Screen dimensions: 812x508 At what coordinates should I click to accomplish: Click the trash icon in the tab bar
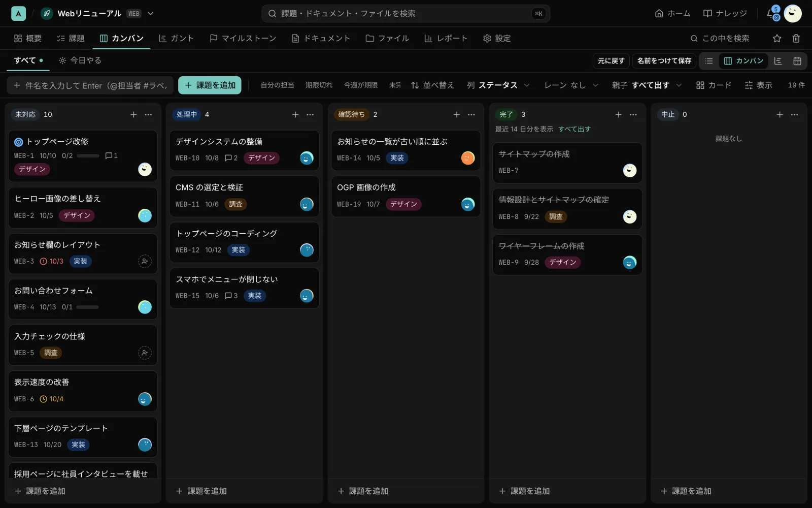796,38
